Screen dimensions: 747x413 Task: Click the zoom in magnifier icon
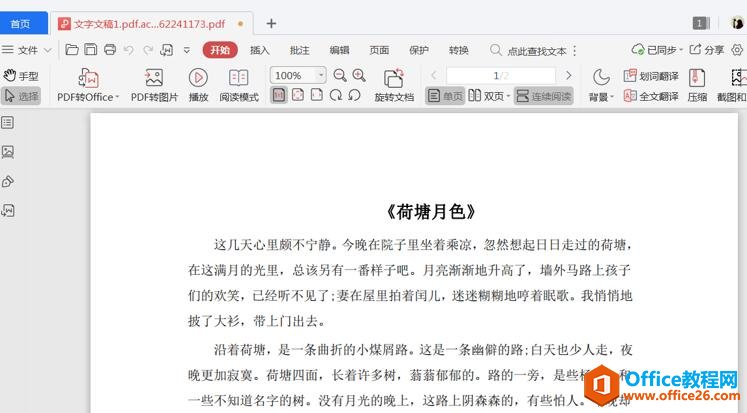(x=359, y=75)
